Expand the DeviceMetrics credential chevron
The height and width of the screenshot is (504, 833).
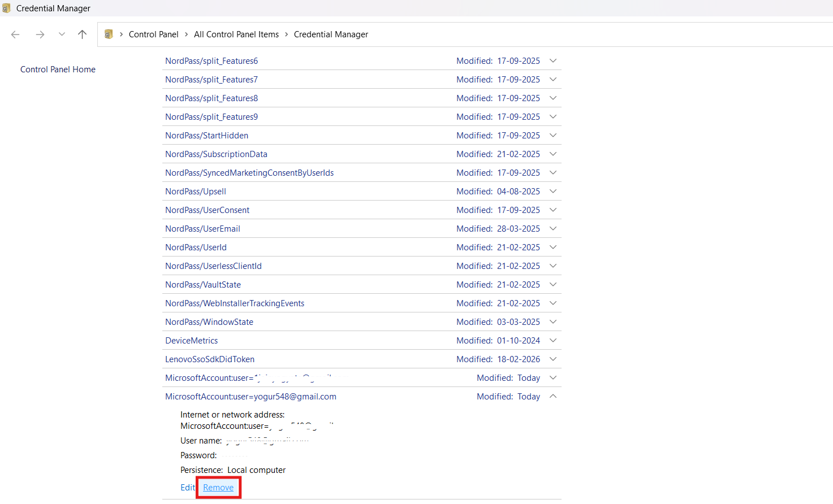[553, 341]
